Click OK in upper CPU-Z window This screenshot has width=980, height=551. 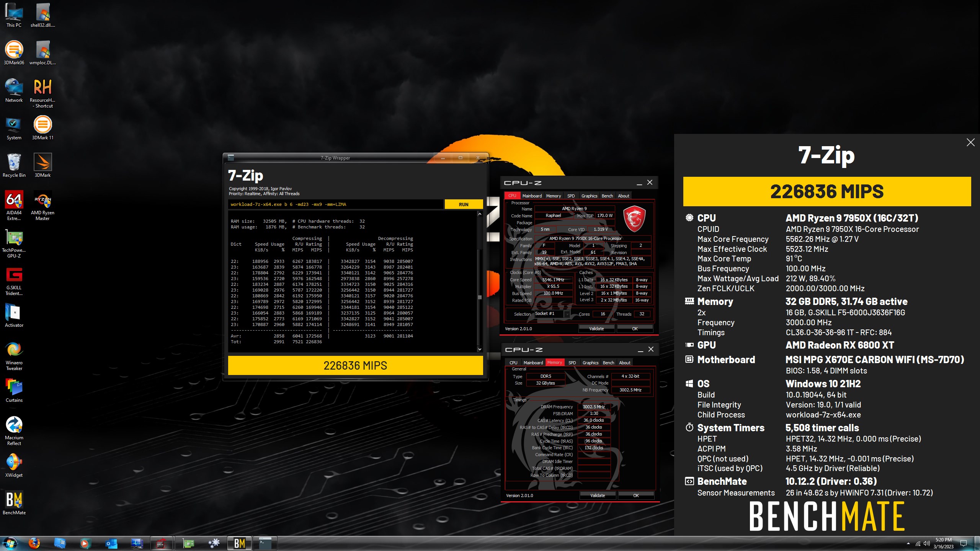pos(635,329)
